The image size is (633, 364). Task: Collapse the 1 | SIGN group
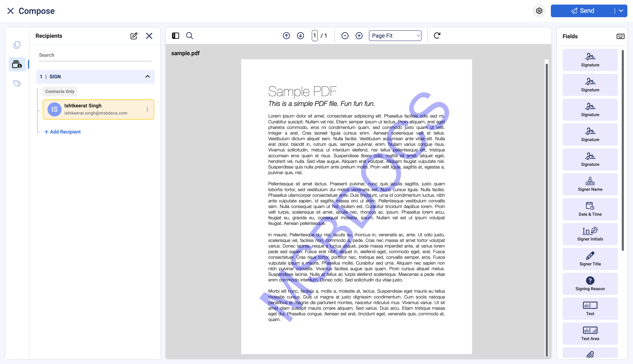(147, 76)
